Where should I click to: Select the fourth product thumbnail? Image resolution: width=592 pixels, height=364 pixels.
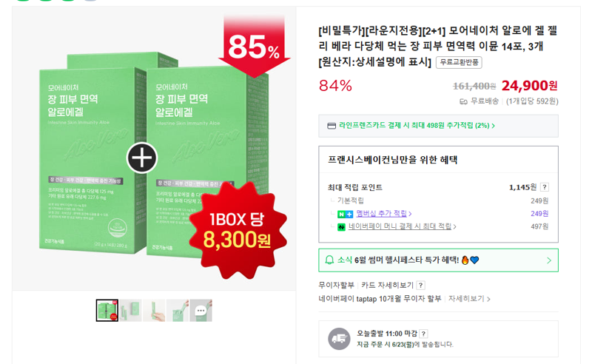178,311
